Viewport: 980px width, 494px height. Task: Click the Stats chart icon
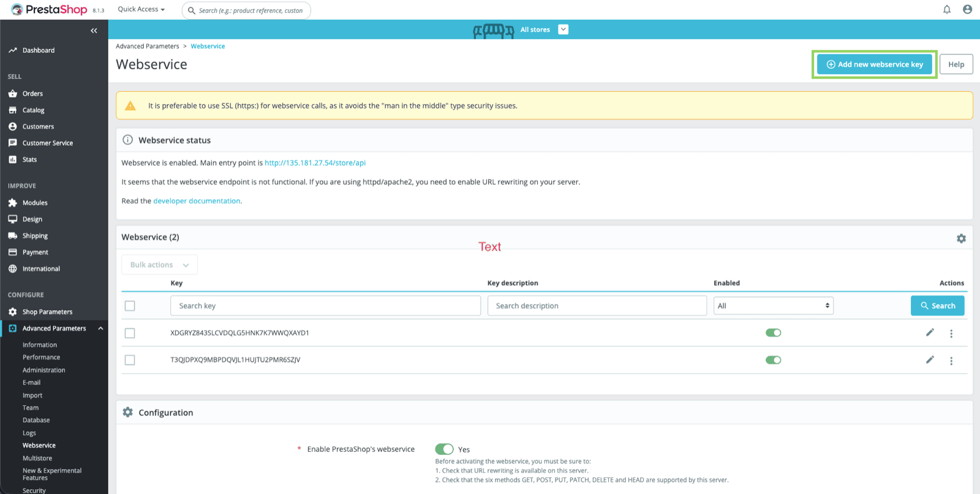pyautogui.click(x=12, y=159)
